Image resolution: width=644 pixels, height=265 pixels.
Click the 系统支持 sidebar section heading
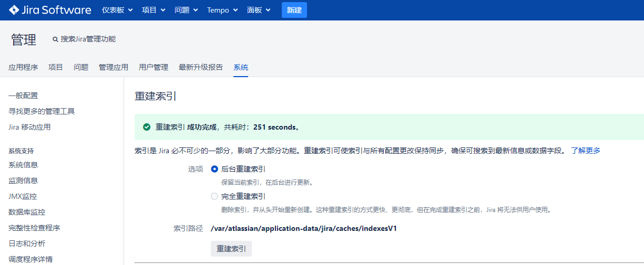tap(21, 151)
